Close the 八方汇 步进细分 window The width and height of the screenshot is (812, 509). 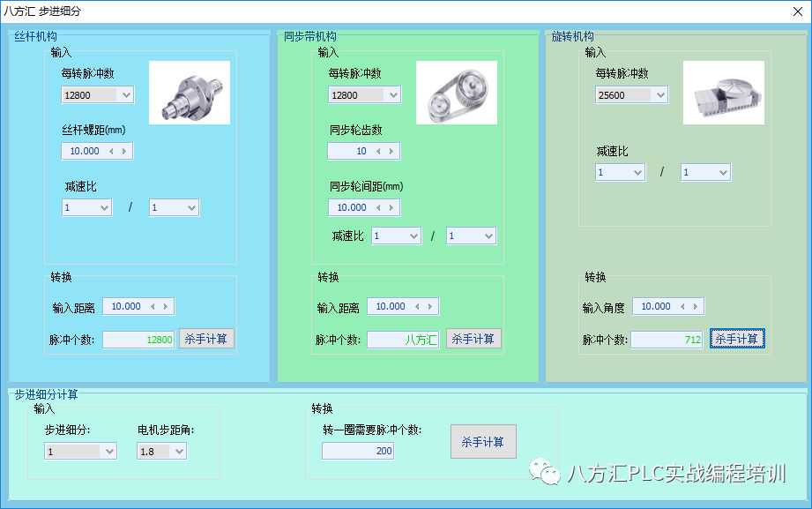[x=795, y=11]
